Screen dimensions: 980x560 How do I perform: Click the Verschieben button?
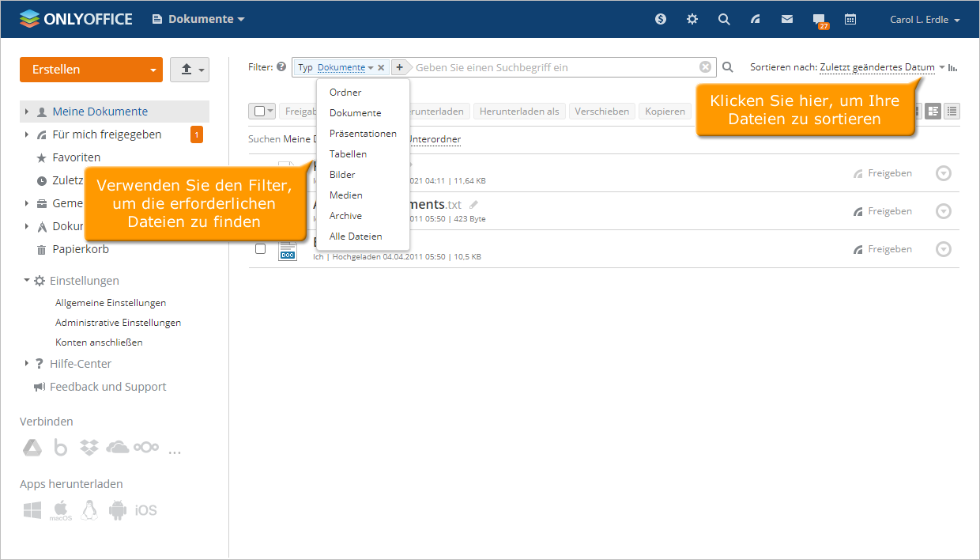pyautogui.click(x=602, y=112)
